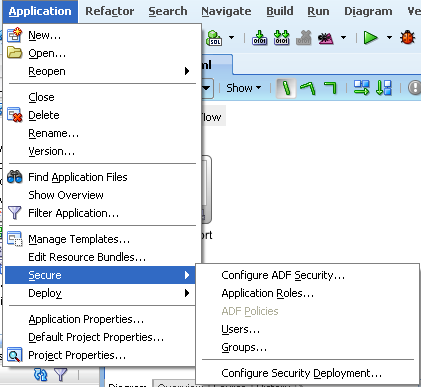
Task: Select Delete menu entry
Action: (103, 115)
